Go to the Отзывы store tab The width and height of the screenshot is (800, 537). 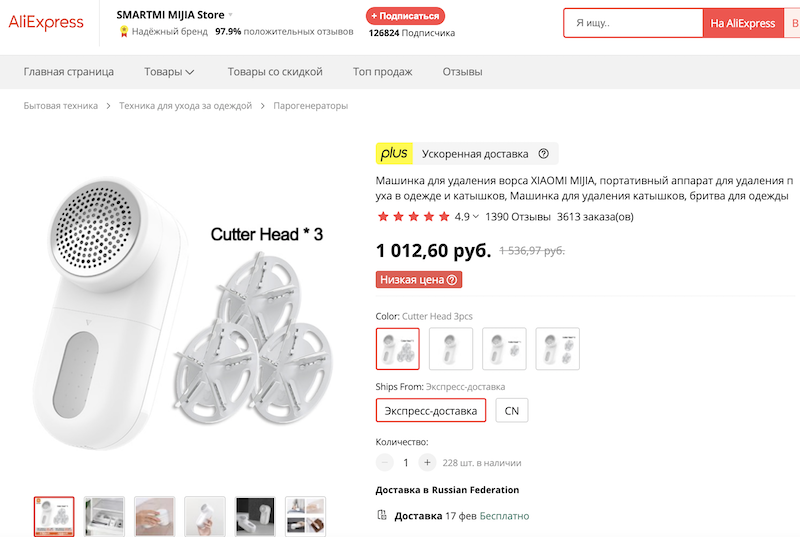[462, 72]
